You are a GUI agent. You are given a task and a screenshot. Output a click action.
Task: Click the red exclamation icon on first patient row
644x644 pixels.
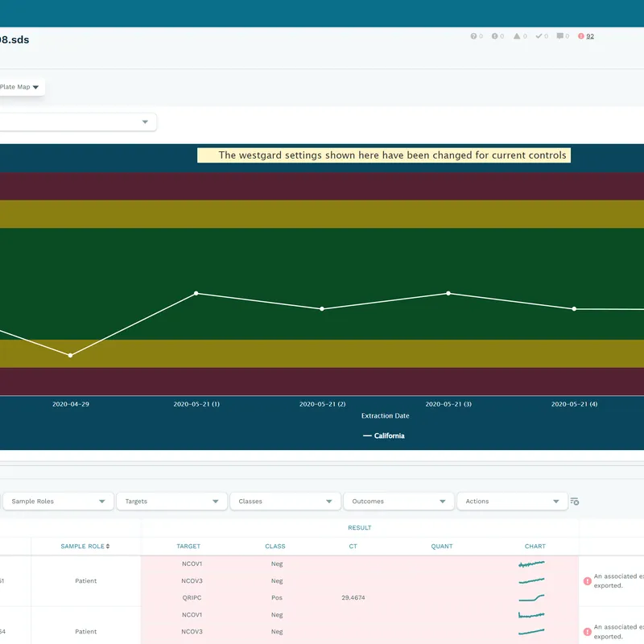(x=587, y=581)
